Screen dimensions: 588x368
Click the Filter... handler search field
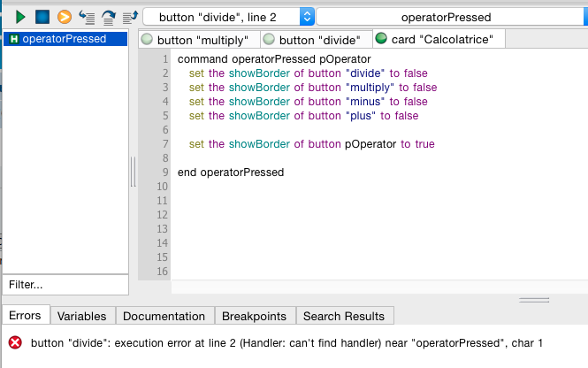coord(65,285)
